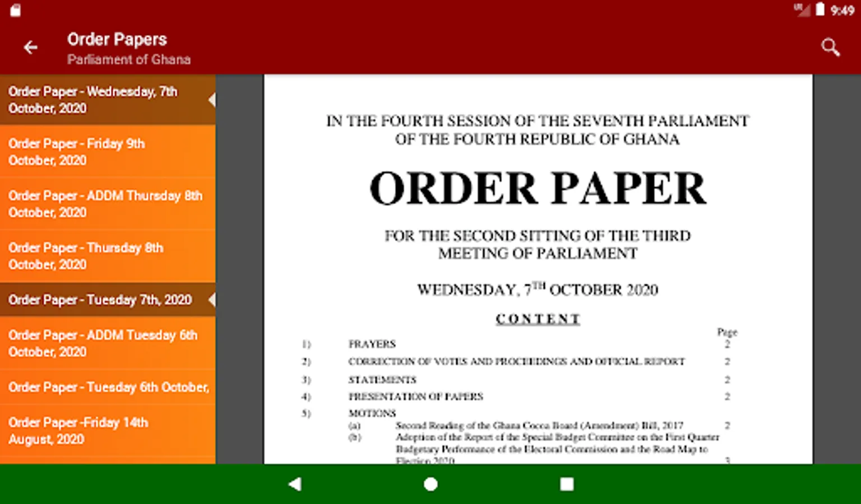This screenshot has width=861, height=504.
Task: Tap the STATEMENTS content entry
Action: [x=382, y=380]
